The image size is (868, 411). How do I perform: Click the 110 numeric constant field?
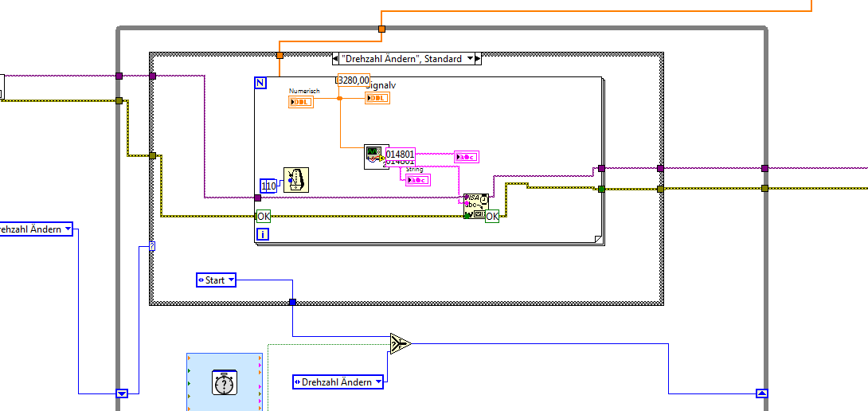[x=268, y=186]
